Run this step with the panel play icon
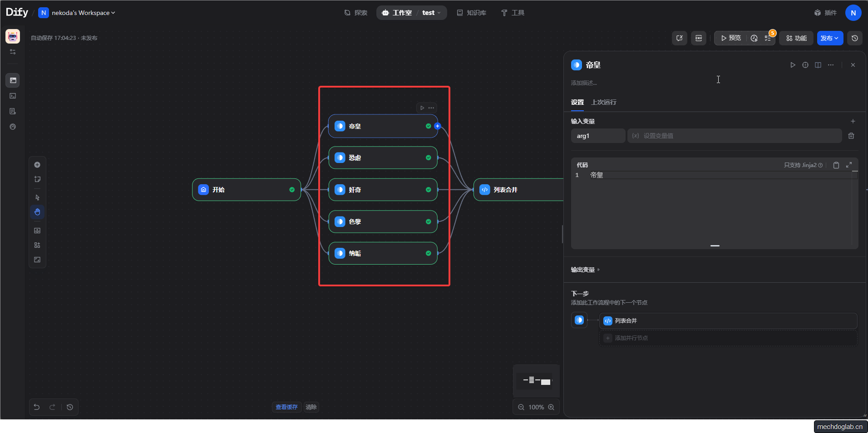Image resolution: width=868 pixels, height=433 pixels. 793,65
